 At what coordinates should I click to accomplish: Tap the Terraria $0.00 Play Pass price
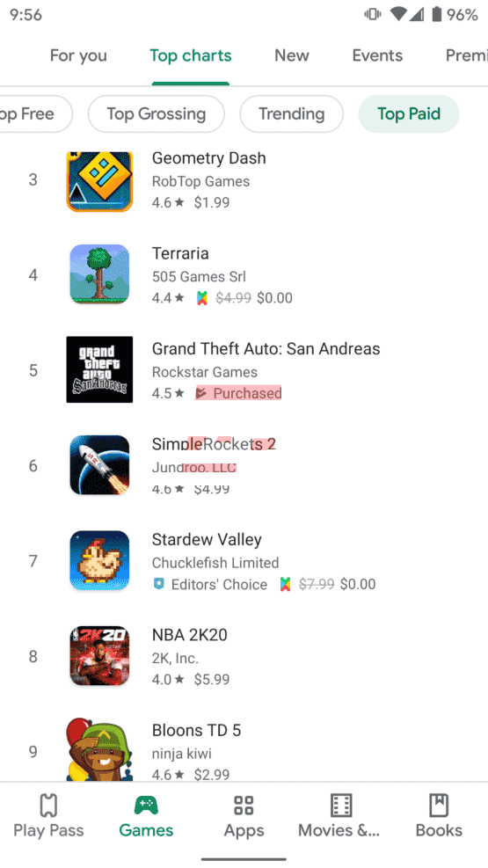pyautogui.click(x=274, y=298)
